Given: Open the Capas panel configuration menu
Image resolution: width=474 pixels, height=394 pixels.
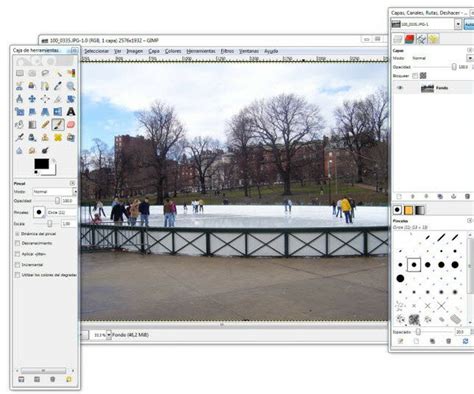Looking at the screenshot, I should point(470,50).
